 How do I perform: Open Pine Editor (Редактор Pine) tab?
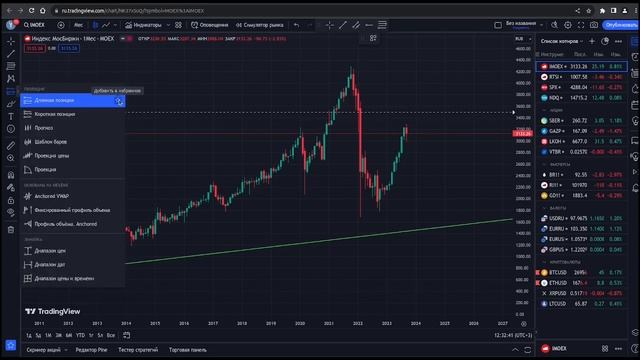tap(91, 350)
